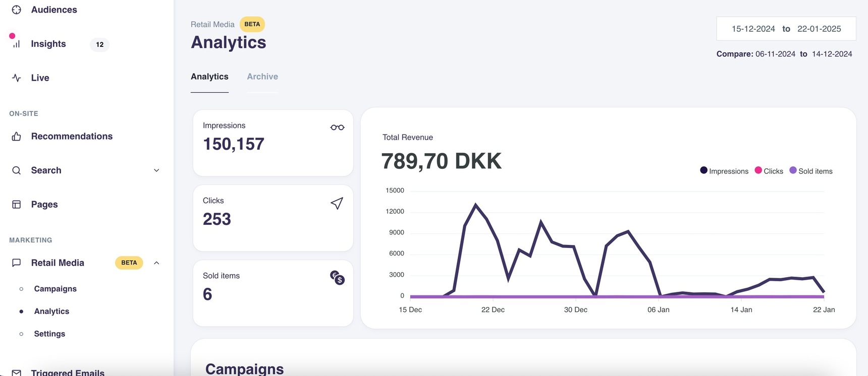Expand the Search submenu chevron

[x=156, y=170]
